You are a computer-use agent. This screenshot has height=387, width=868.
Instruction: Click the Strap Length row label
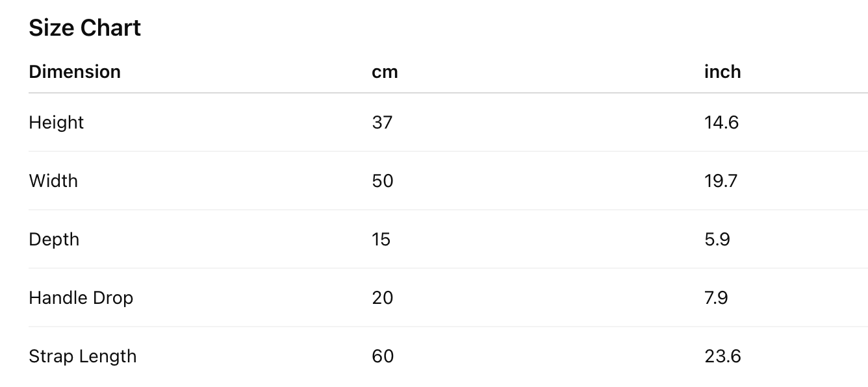(83, 356)
